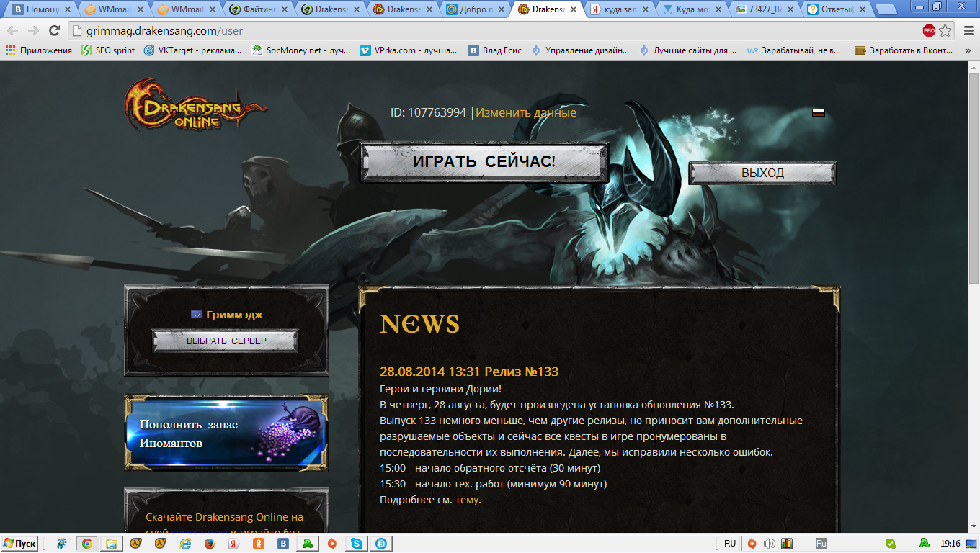
Task: Open the Управление дизайн bookmark
Action: (581, 50)
